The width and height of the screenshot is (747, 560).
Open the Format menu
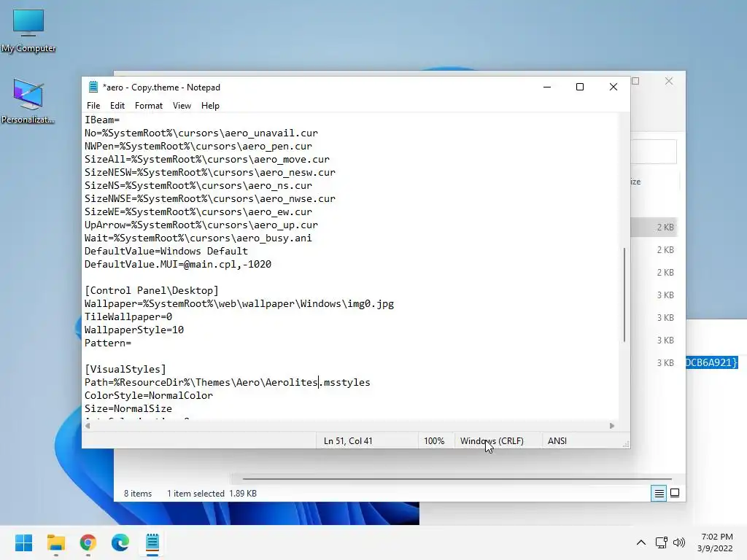pos(149,106)
